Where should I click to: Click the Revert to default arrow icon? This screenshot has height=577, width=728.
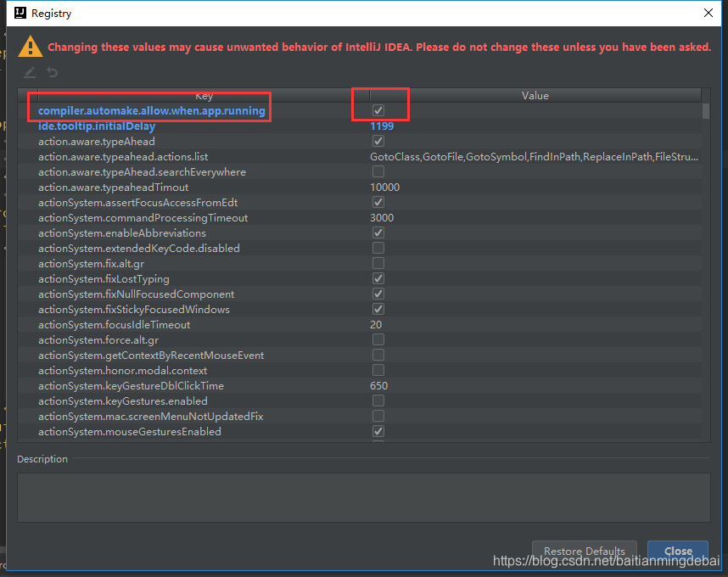tap(52, 72)
